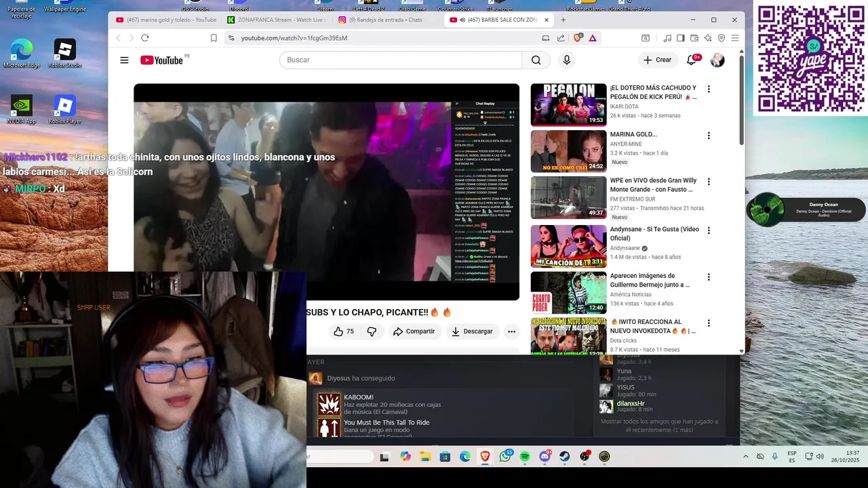Click the YouTube search magnifier button
This screenshot has height=488, width=868.
pyautogui.click(x=536, y=60)
